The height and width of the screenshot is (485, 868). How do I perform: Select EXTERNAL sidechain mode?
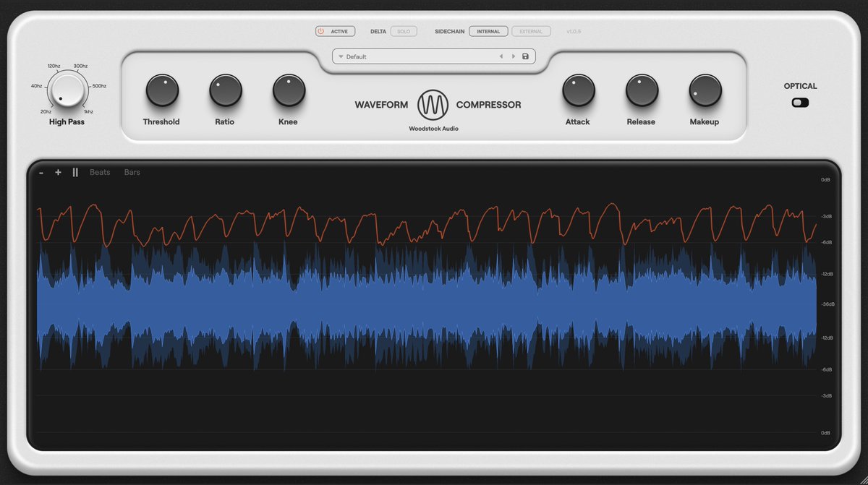(532, 31)
